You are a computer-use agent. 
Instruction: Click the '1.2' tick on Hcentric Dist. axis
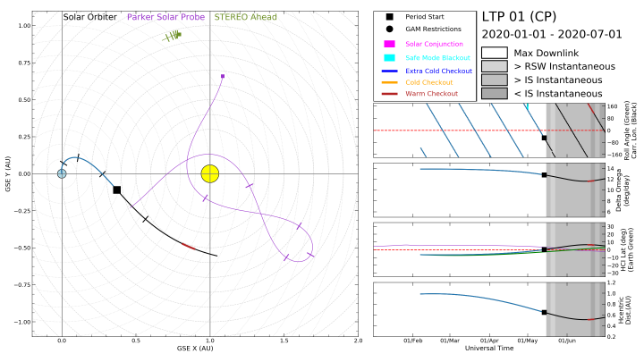click(611, 282)
